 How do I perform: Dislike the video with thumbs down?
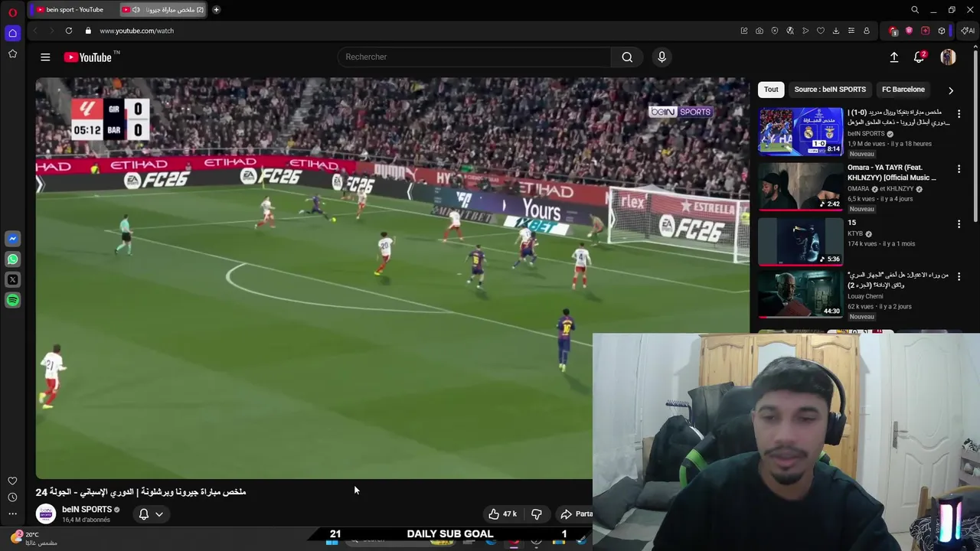point(537,514)
